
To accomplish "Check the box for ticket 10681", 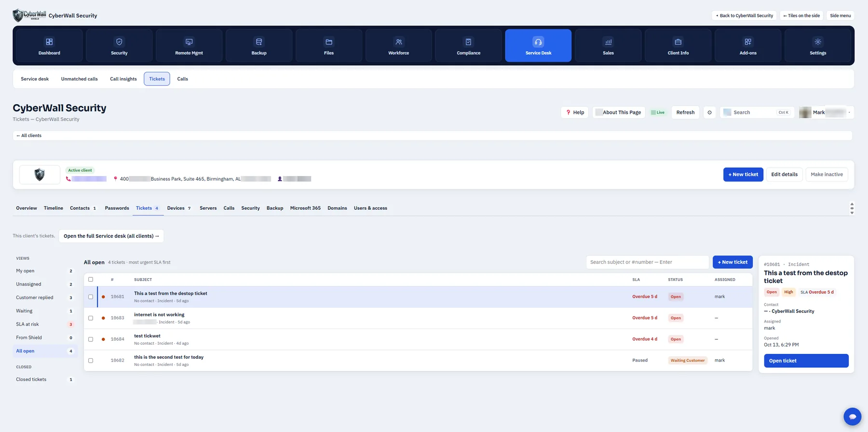I will 91,297.
